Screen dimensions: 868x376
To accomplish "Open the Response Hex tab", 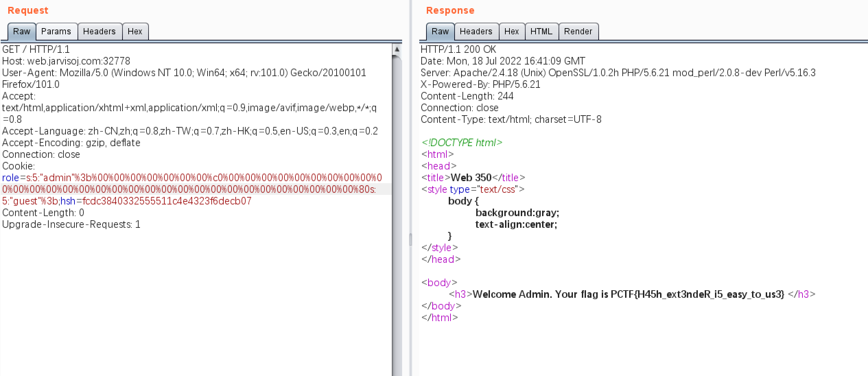I will coord(512,32).
